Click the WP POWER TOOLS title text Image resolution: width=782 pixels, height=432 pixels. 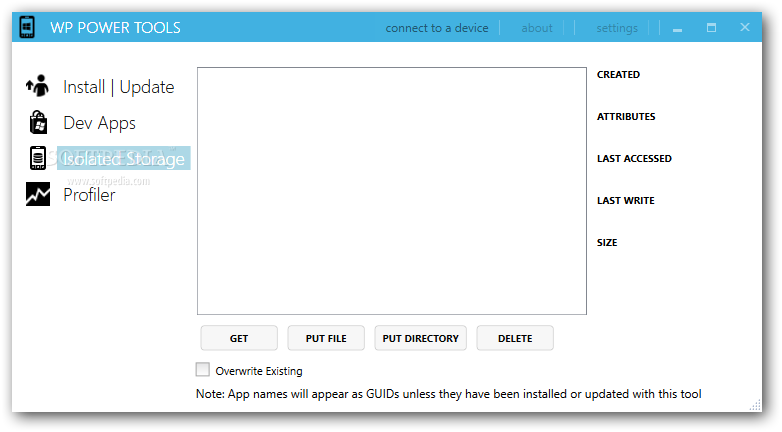pos(115,27)
